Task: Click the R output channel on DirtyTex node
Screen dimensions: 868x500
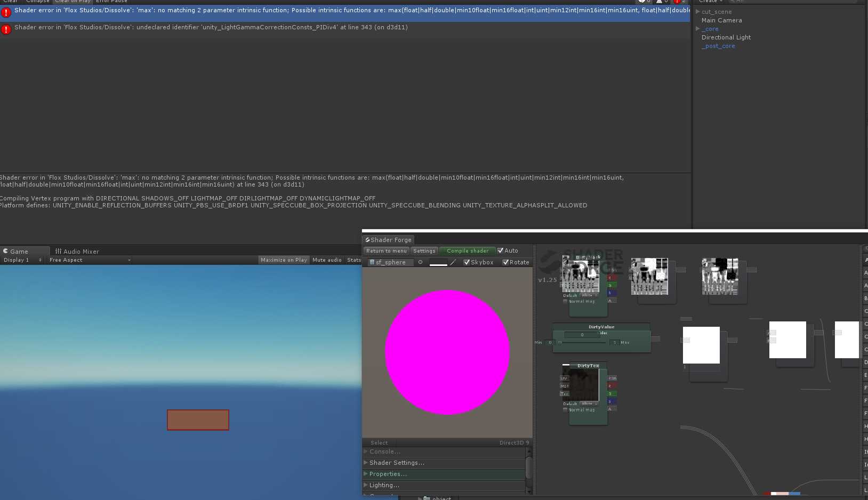Action: coord(612,384)
